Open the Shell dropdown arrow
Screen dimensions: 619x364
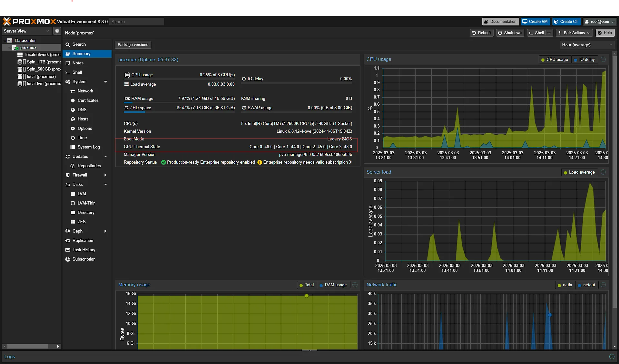[x=549, y=33]
